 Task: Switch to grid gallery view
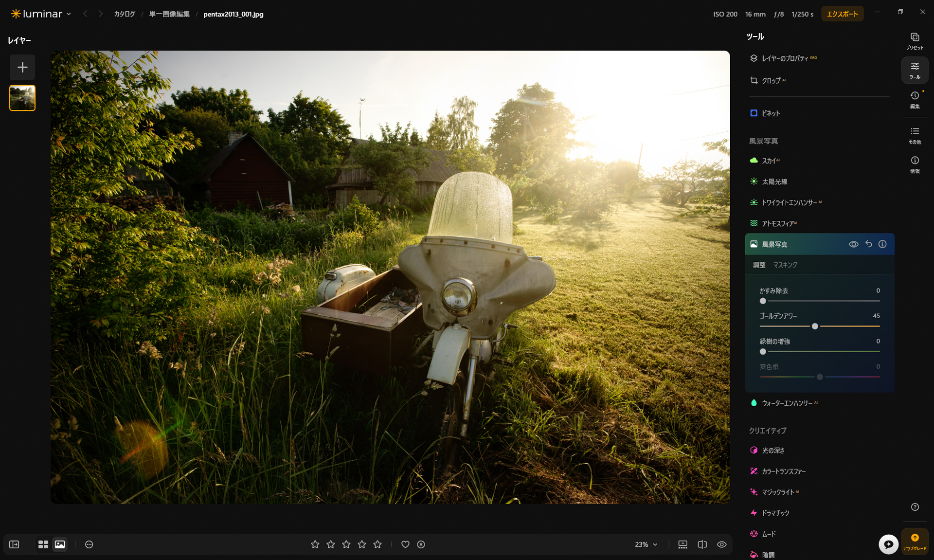43,544
